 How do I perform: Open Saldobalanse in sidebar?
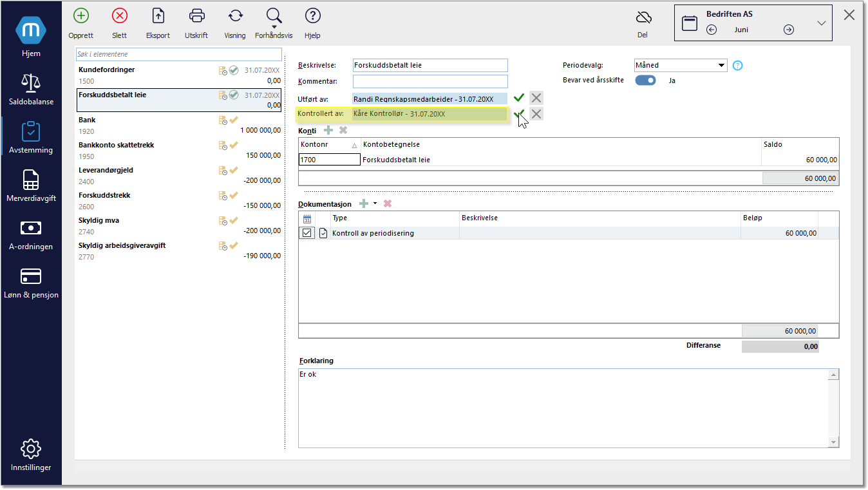coord(31,88)
